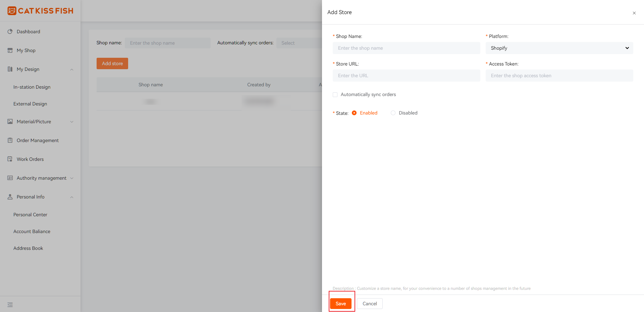The width and height of the screenshot is (644, 312).
Task: Focus the Shop Name field in Add Store
Action: click(407, 48)
